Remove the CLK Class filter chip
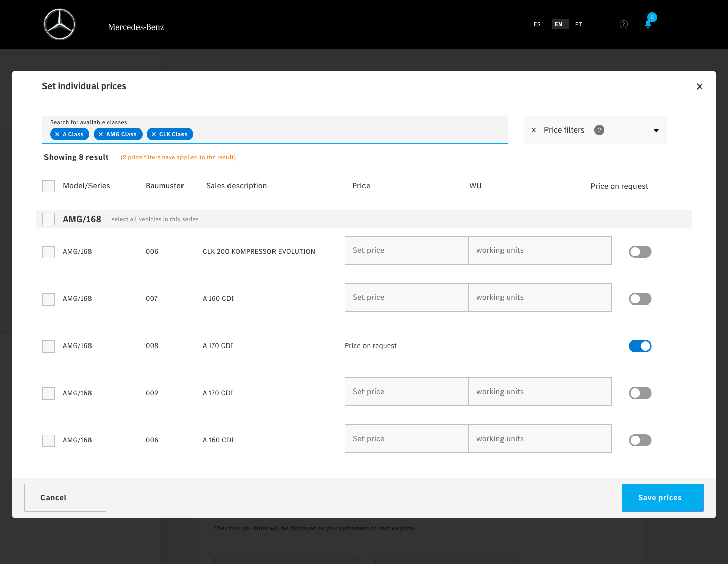The width and height of the screenshot is (728, 564). [x=154, y=134]
